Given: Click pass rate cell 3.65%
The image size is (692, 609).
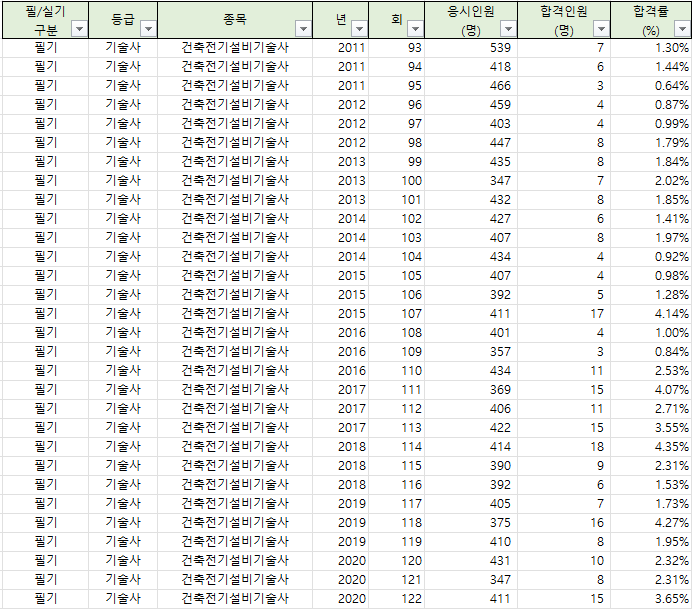Looking at the screenshot, I should [x=651, y=598].
